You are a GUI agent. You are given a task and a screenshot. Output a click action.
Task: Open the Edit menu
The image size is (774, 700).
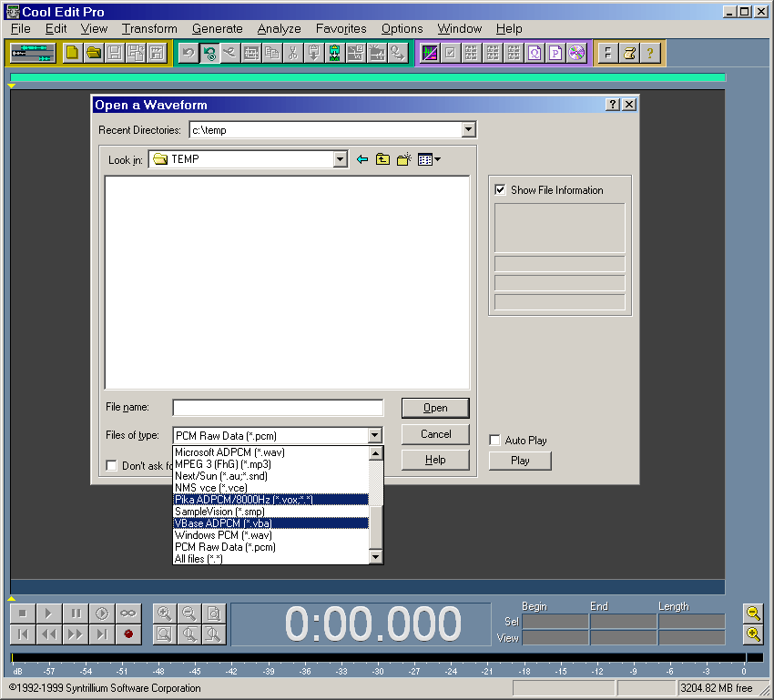click(x=56, y=28)
